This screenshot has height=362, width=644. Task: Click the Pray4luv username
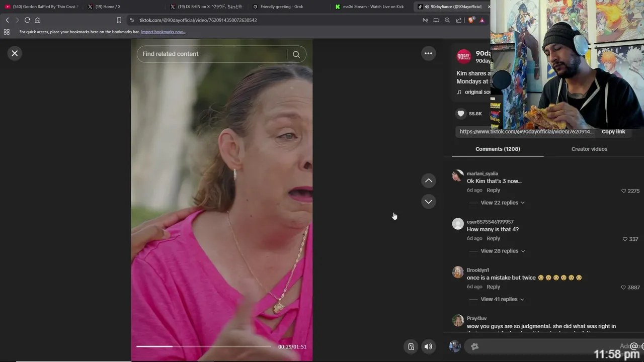(477, 318)
